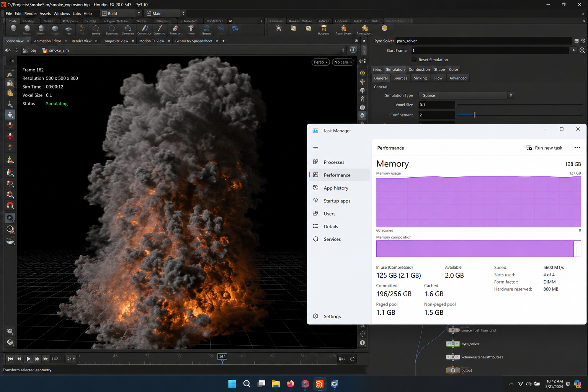
Task: Close the Animation Editor tab
Action: coord(65,41)
